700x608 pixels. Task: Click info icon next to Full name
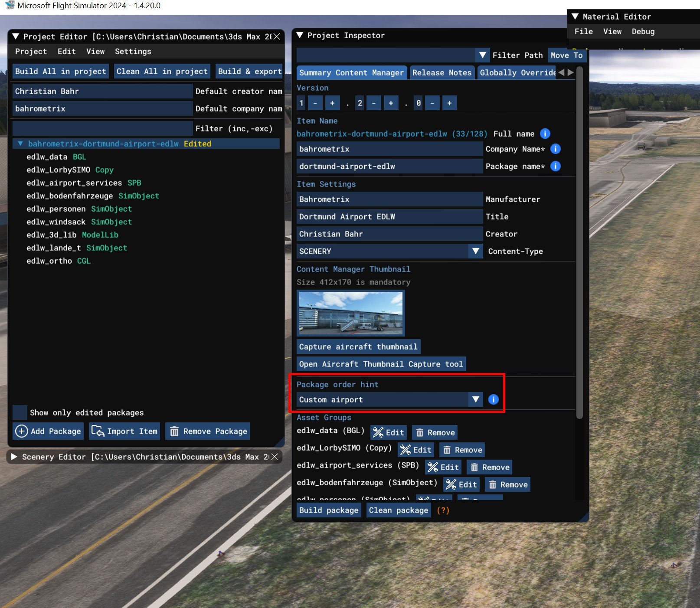545,134
